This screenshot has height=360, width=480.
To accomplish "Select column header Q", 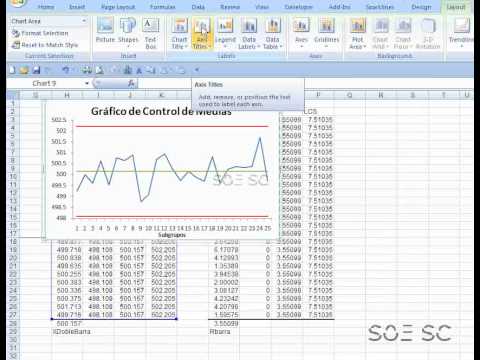I will tap(350, 95).
